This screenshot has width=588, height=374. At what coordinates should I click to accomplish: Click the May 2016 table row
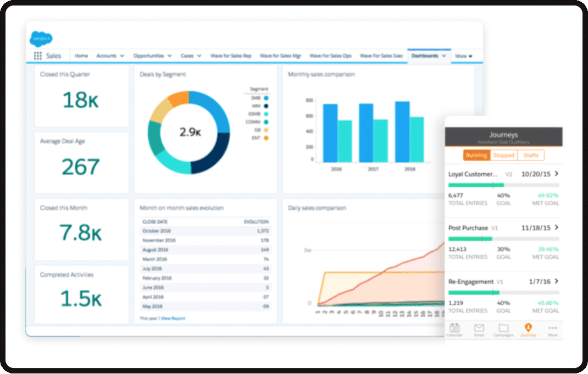(x=206, y=306)
